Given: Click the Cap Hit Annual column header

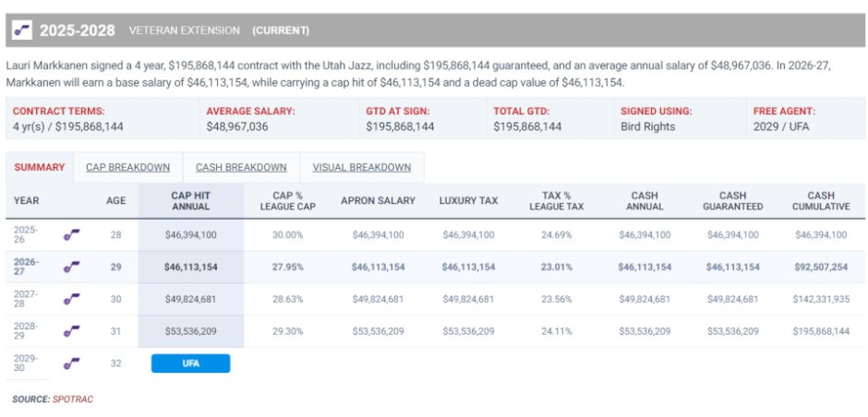Looking at the screenshot, I should 191,201.
